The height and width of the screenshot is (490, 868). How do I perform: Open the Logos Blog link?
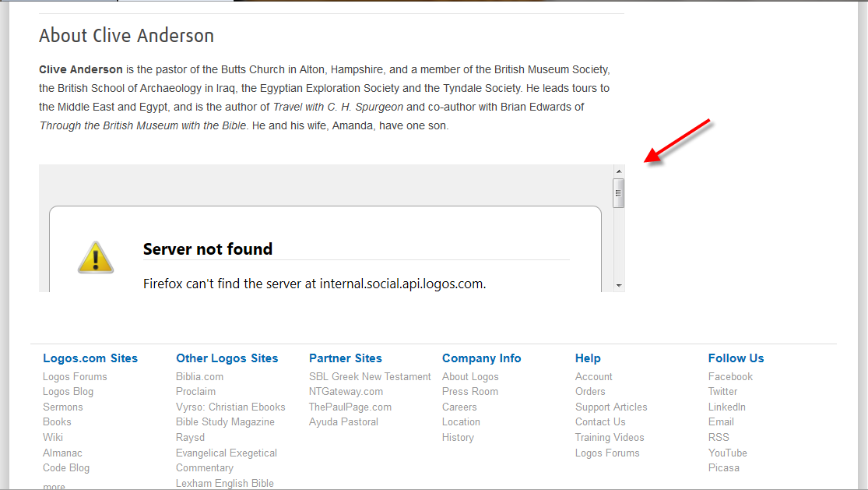68,391
